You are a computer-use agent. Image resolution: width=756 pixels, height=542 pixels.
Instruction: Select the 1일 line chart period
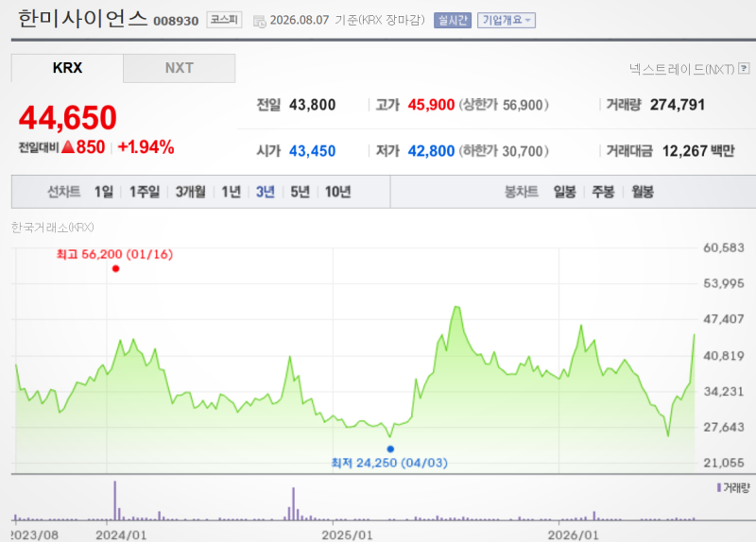104,192
